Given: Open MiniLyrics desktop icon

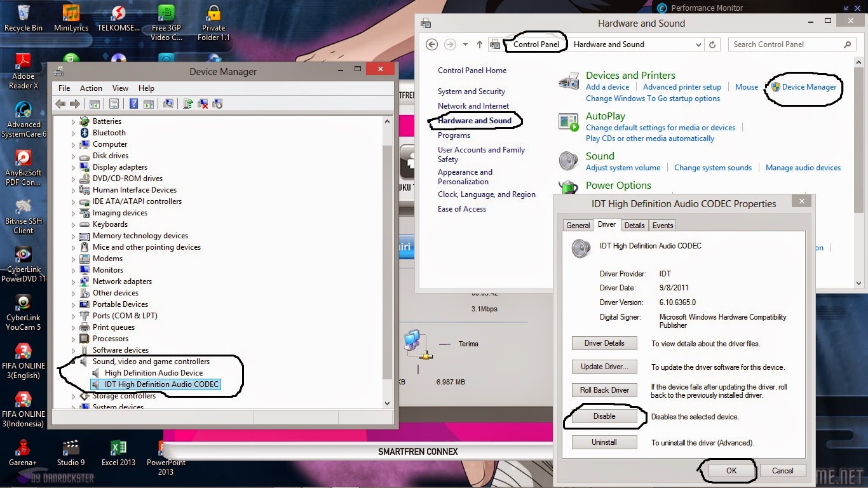Looking at the screenshot, I should pyautogui.click(x=71, y=18).
